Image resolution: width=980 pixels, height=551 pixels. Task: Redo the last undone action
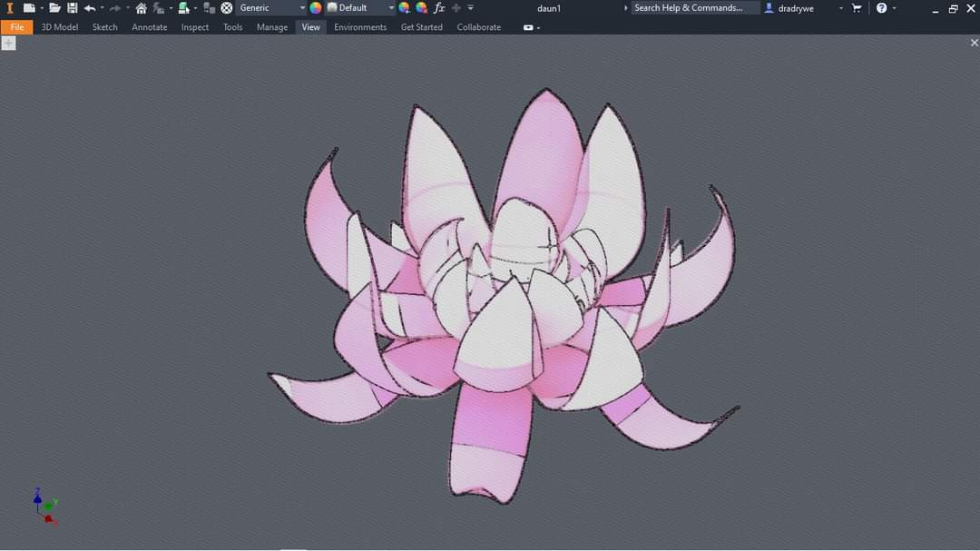coord(115,8)
